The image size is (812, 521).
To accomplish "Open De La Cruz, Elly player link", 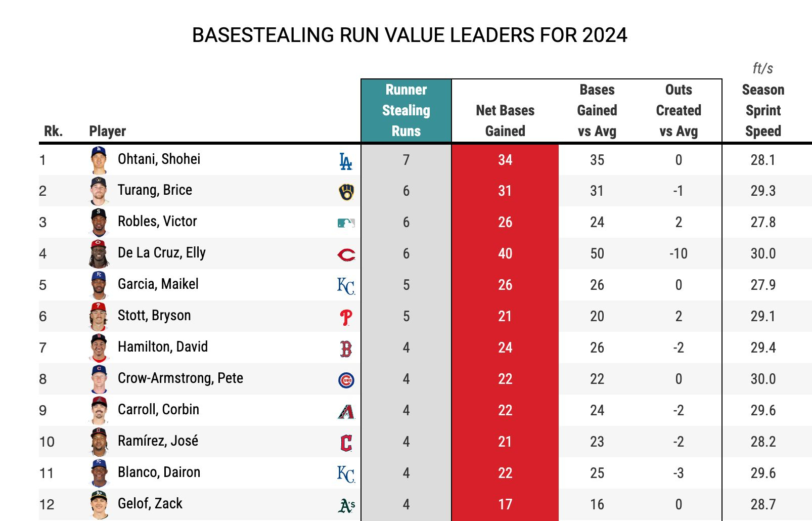I will click(x=162, y=253).
